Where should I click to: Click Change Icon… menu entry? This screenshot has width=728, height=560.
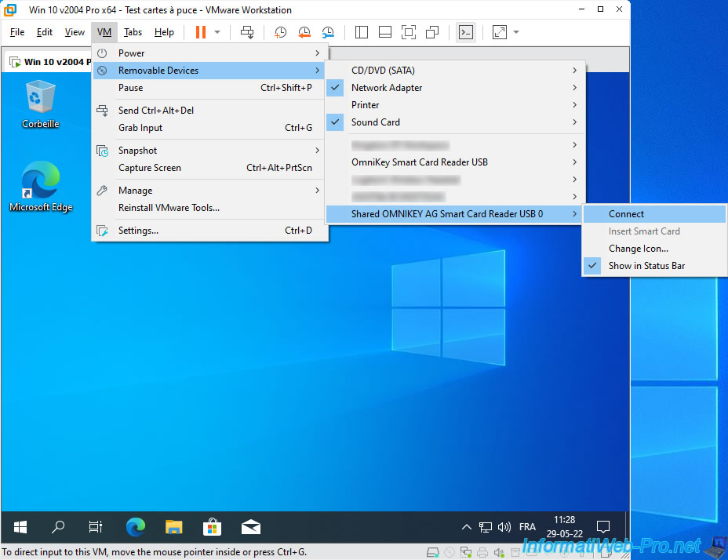[654, 249]
